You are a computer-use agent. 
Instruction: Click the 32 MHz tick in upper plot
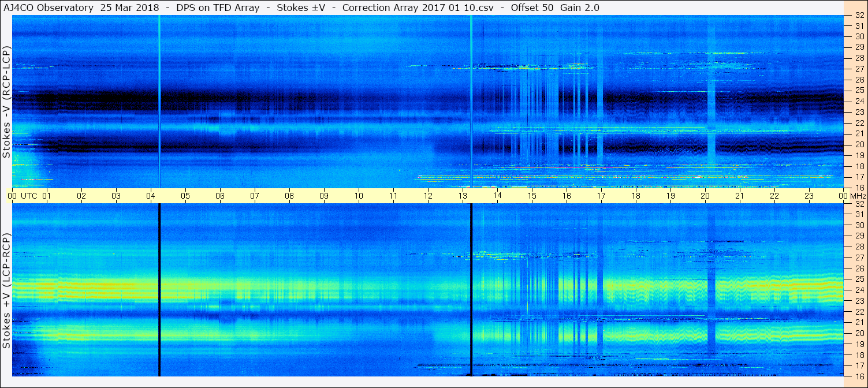859,16
